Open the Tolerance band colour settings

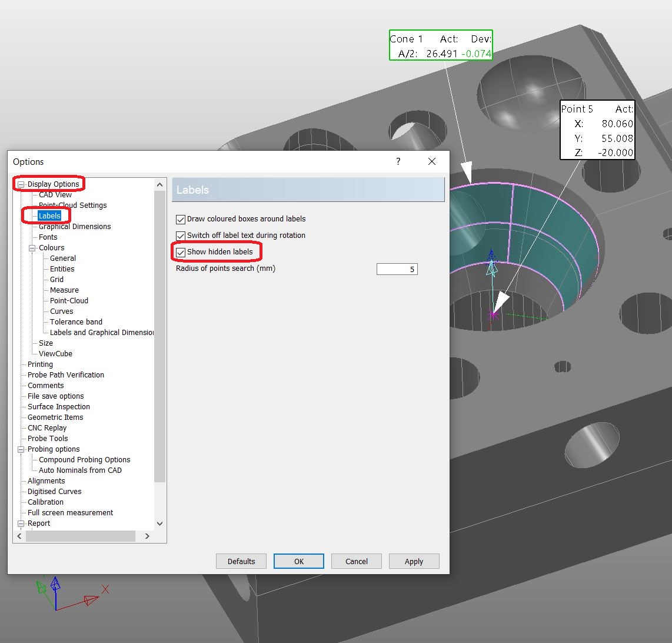tap(75, 321)
